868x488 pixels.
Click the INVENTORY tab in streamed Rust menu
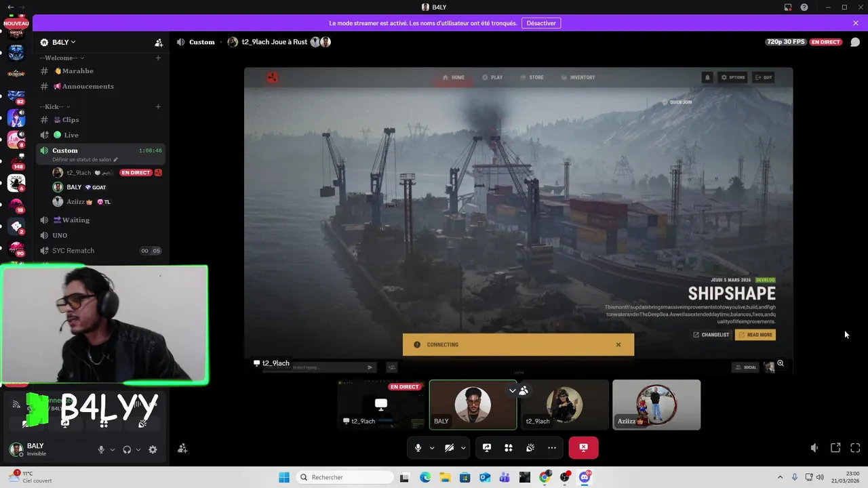(x=578, y=77)
